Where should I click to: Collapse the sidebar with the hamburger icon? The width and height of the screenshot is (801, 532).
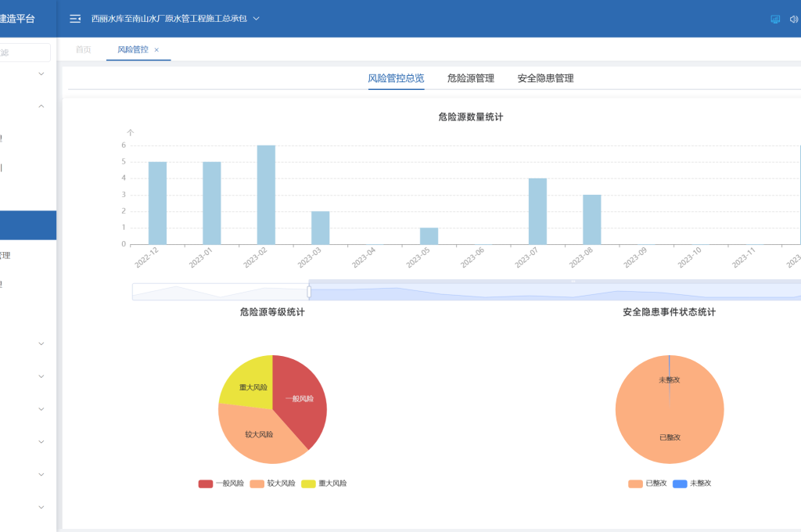pyautogui.click(x=75, y=19)
